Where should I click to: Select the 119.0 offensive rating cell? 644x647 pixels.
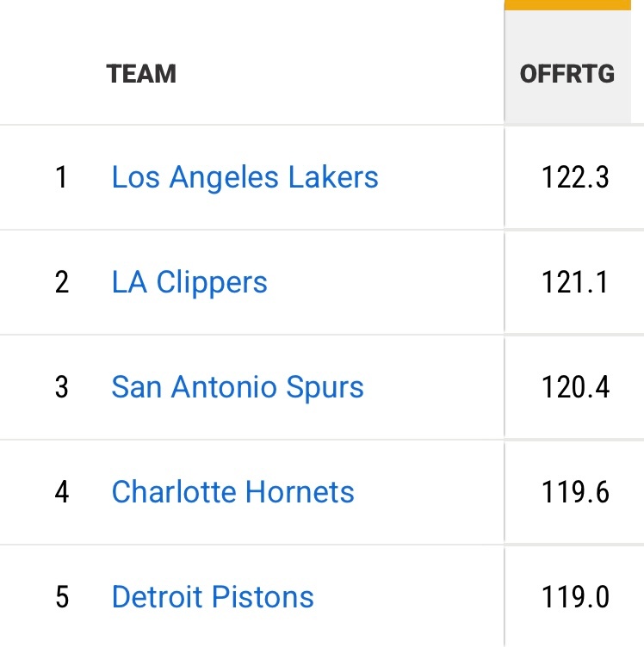click(575, 597)
